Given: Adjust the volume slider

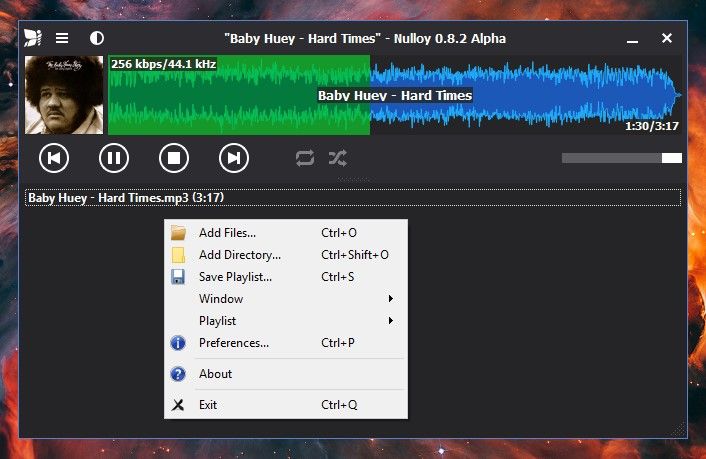Looking at the screenshot, I should 621,158.
